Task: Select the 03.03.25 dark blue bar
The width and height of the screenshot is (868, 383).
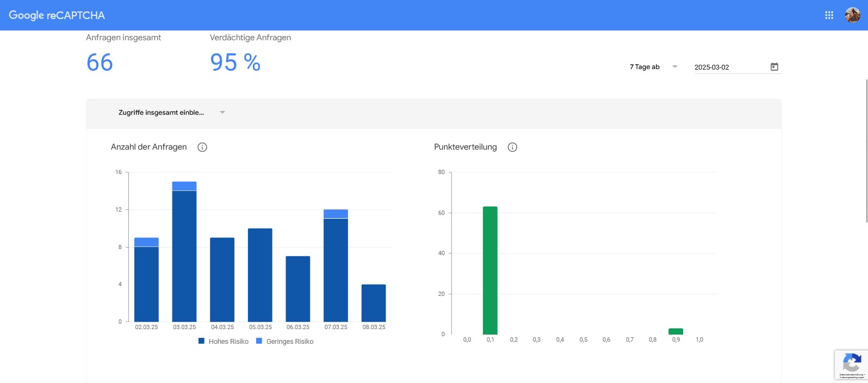Action: tap(184, 256)
